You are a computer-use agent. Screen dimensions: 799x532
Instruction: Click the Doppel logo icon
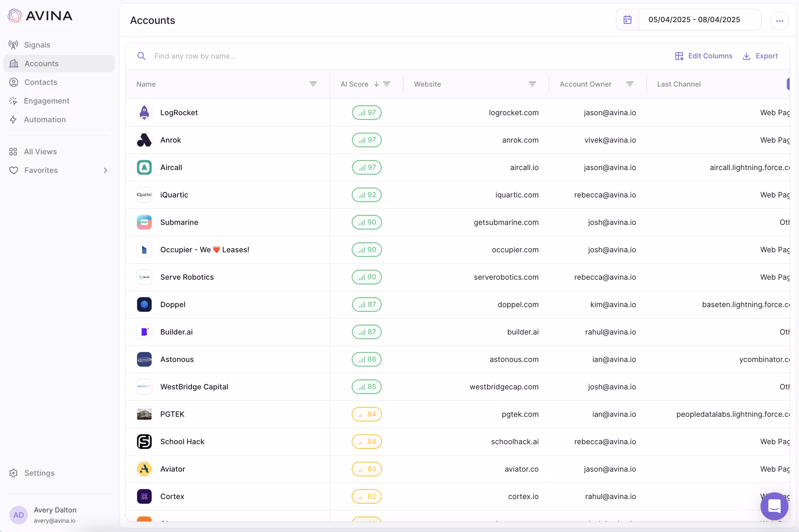click(144, 304)
